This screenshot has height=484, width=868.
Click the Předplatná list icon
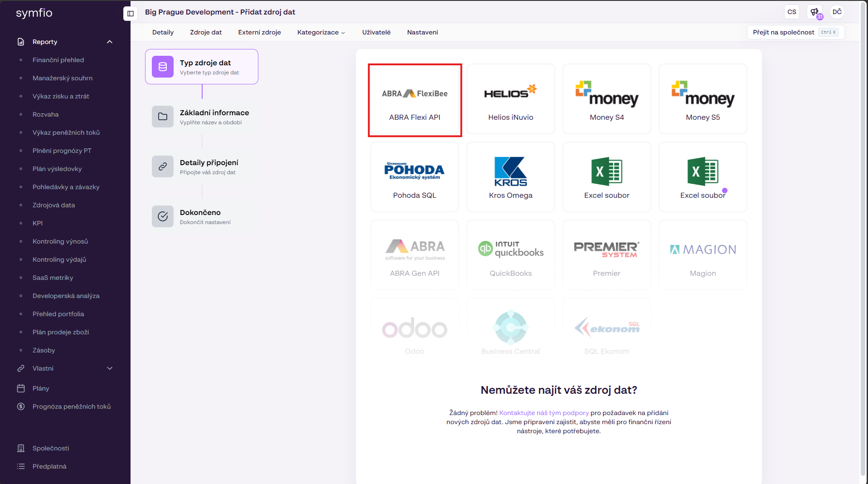21,466
